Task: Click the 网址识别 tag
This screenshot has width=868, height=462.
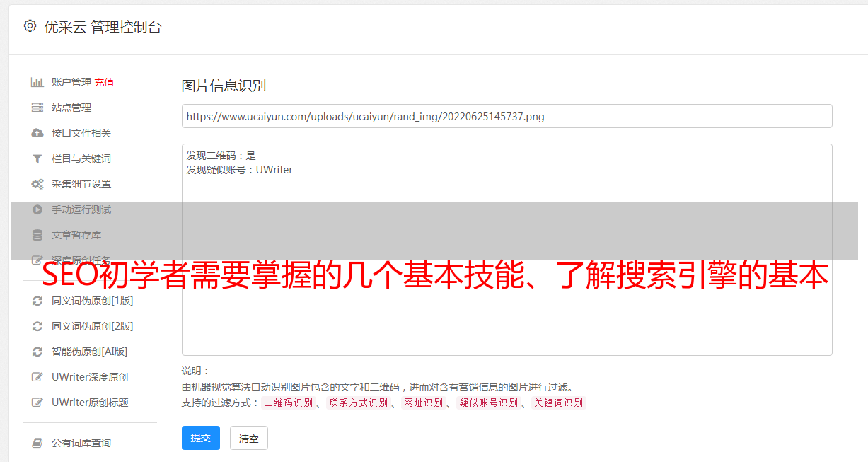Action: tap(423, 403)
